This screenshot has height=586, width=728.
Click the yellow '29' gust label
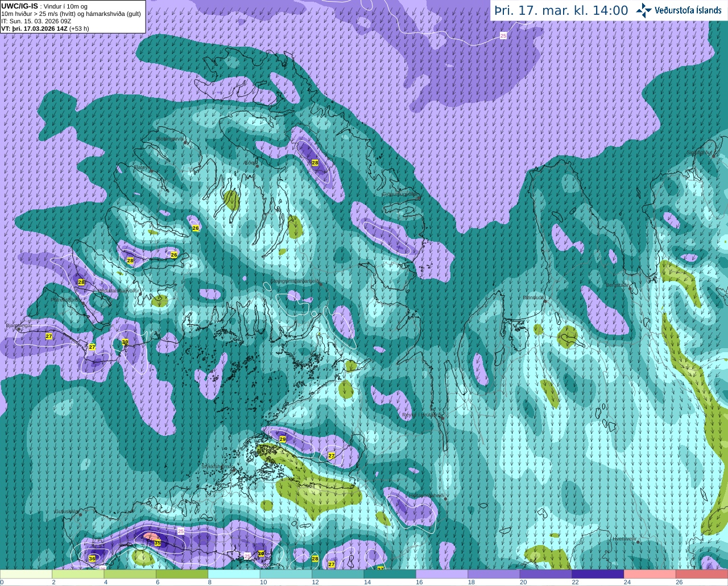283,439
